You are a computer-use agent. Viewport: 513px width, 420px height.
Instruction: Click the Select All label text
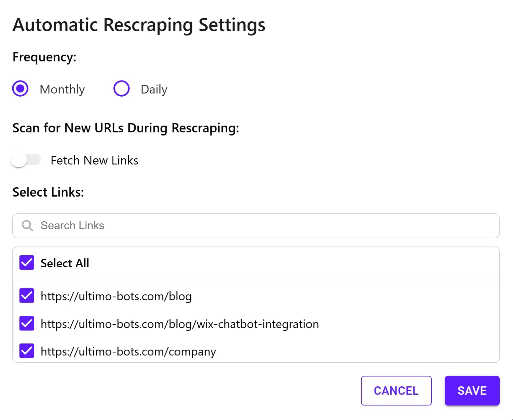pos(65,263)
